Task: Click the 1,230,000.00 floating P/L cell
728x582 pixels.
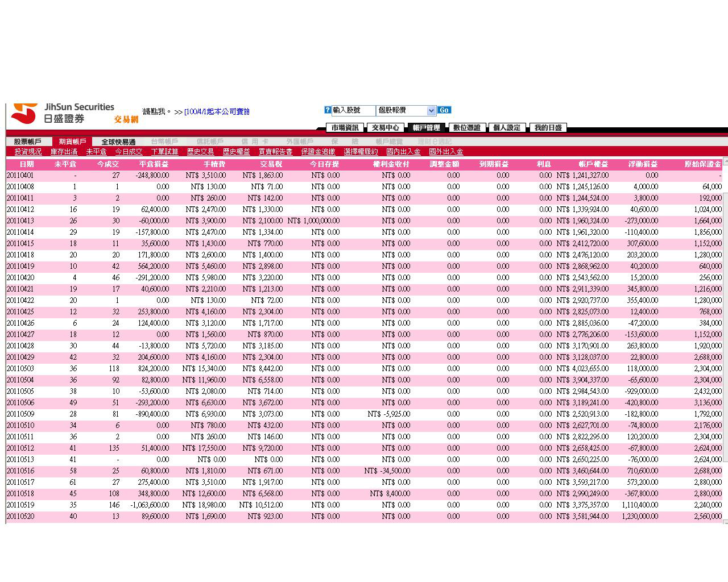Action: (640, 517)
